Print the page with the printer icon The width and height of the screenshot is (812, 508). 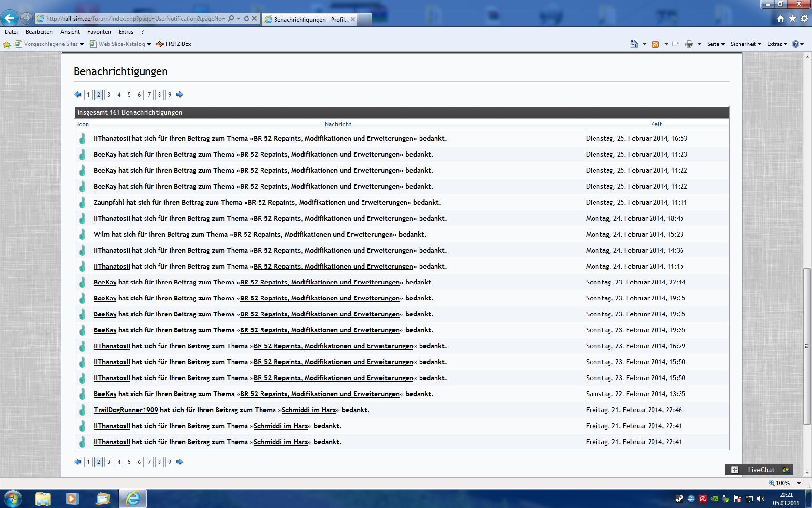click(x=689, y=44)
